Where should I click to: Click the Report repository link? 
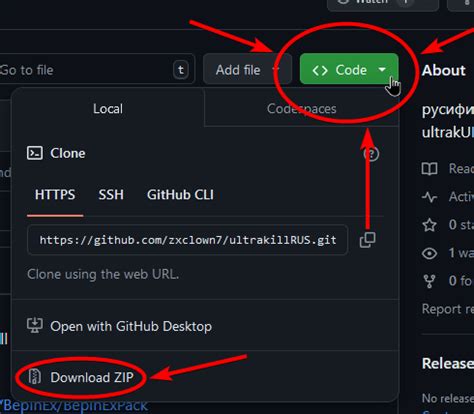tap(448, 309)
